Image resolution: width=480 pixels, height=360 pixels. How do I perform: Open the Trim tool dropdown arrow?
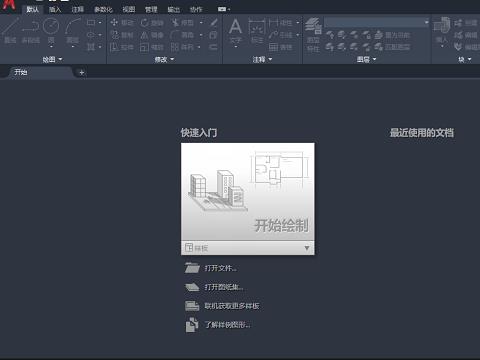201,23
